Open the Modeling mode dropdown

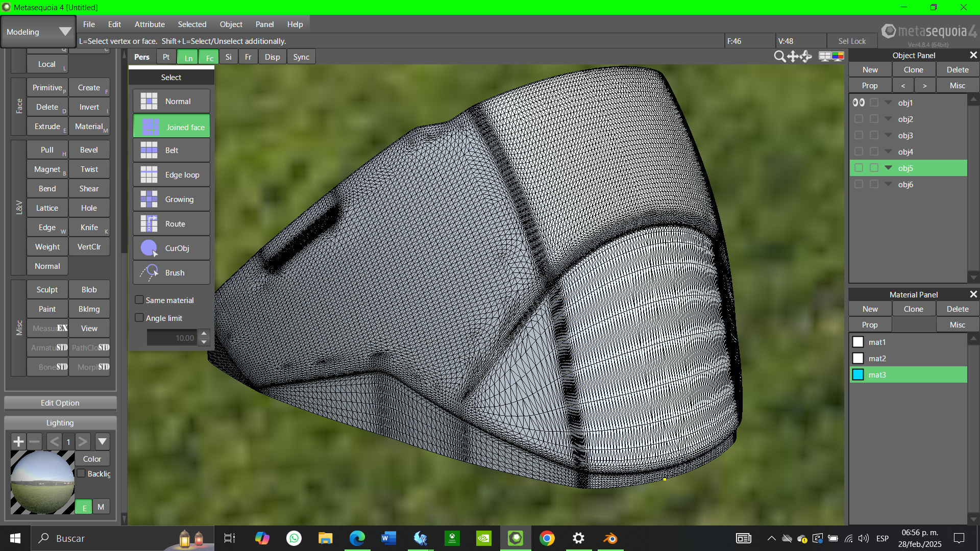pyautogui.click(x=65, y=32)
